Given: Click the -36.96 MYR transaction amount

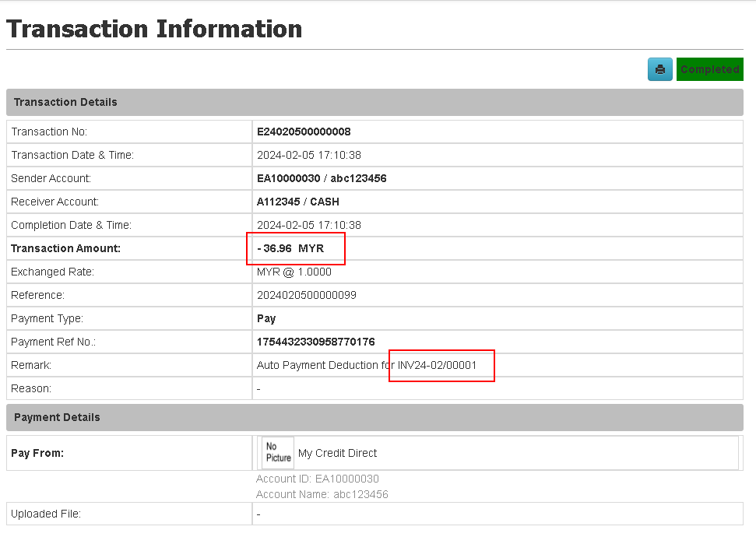Looking at the screenshot, I should tap(290, 248).
